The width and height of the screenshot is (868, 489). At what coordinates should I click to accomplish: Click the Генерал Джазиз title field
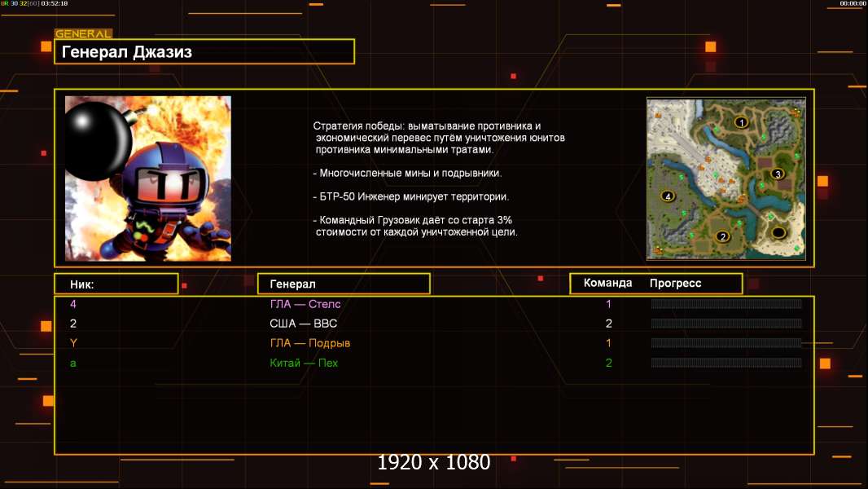tap(204, 51)
